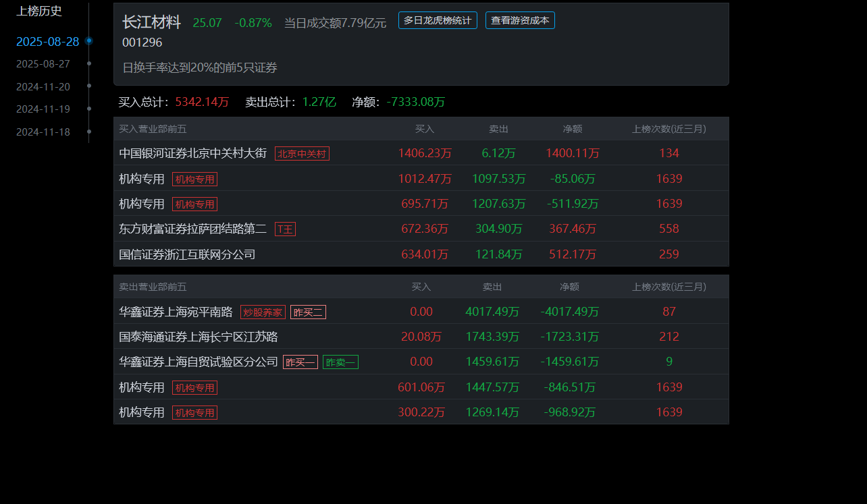The image size is (867, 504).
Task: Click the listing count 87
Action: pyautogui.click(x=669, y=312)
